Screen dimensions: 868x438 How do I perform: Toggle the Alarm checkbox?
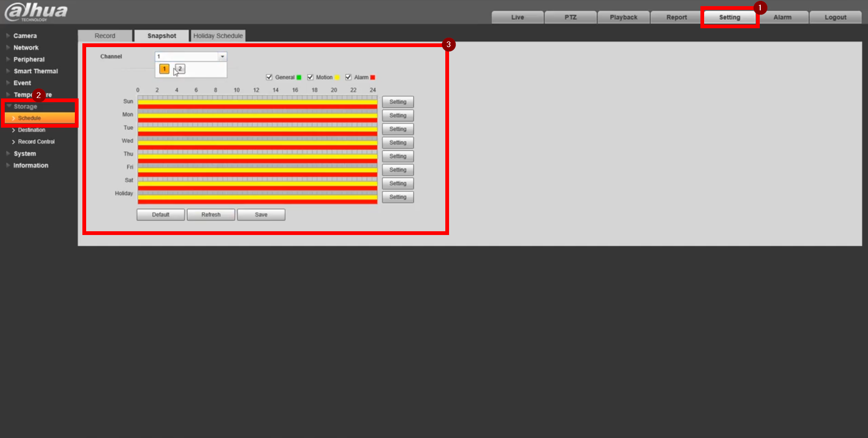(x=348, y=77)
